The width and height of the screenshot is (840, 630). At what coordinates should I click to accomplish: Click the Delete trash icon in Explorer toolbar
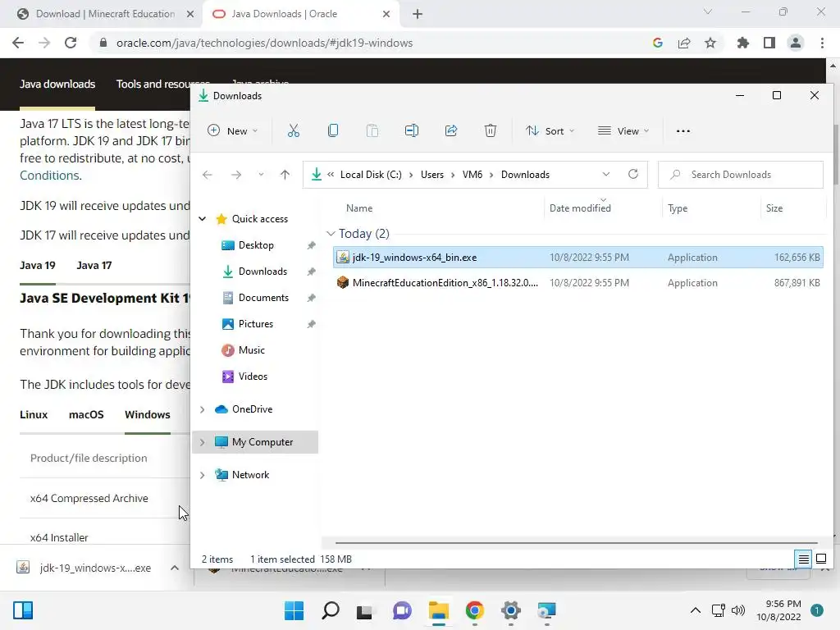491,130
